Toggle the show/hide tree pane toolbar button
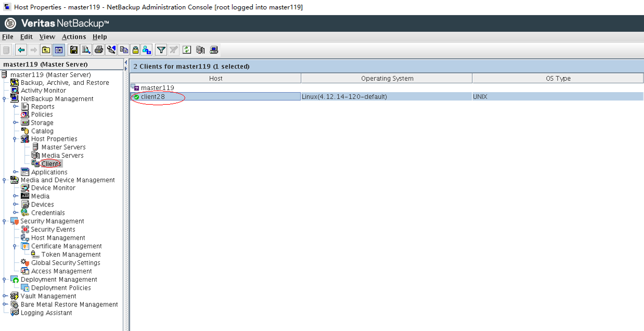Image resolution: width=644 pixels, height=331 pixels. click(x=59, y=50)
